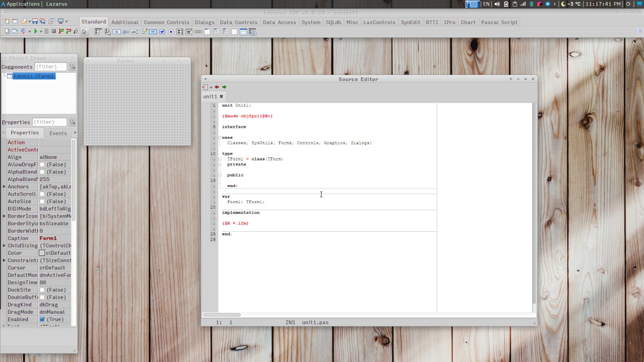Select the TCheckBox component icon
Viewport: 644px width, 362px height.
click(162, 32)
